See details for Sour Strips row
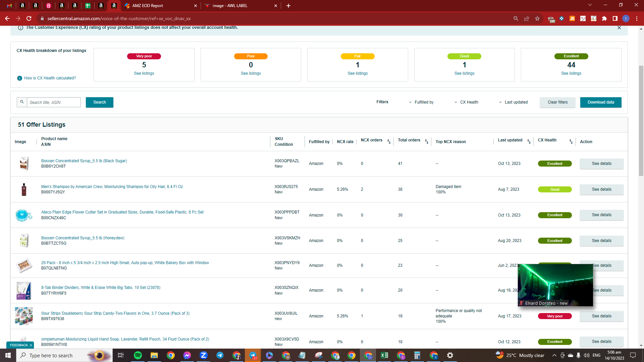The width and height of the screenshot is (644, 362). click(x=601, y=316)
